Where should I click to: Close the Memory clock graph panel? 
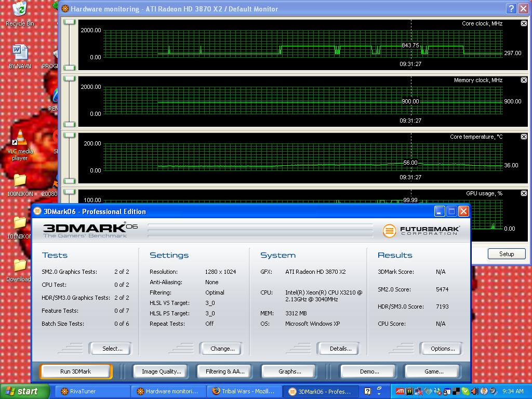(524, 80)
